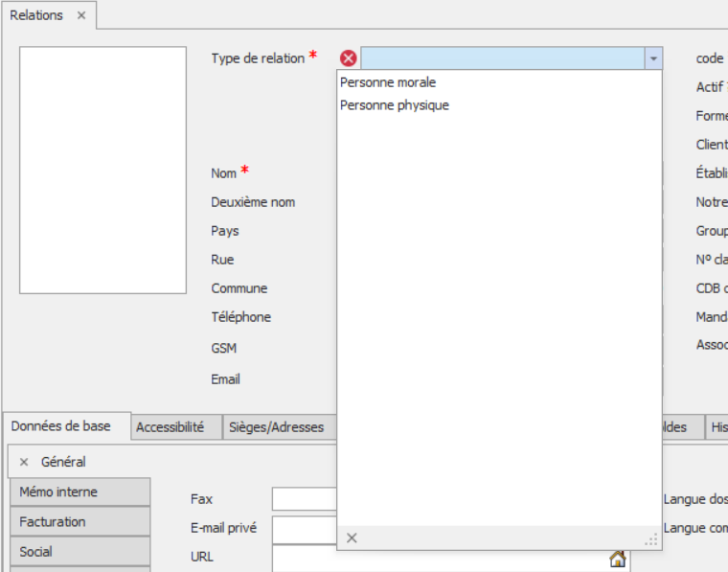Click inside the Type de relation combo field
This screenshot has height=572, width=728.
[x=502, y=58]
